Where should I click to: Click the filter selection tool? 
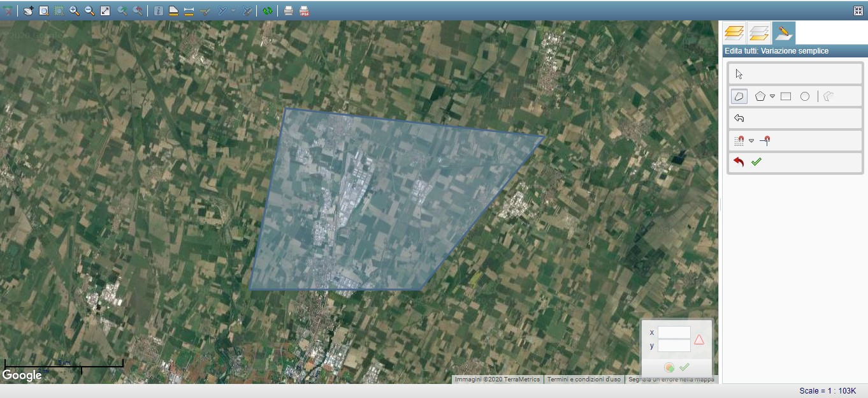tap(222, 10)
